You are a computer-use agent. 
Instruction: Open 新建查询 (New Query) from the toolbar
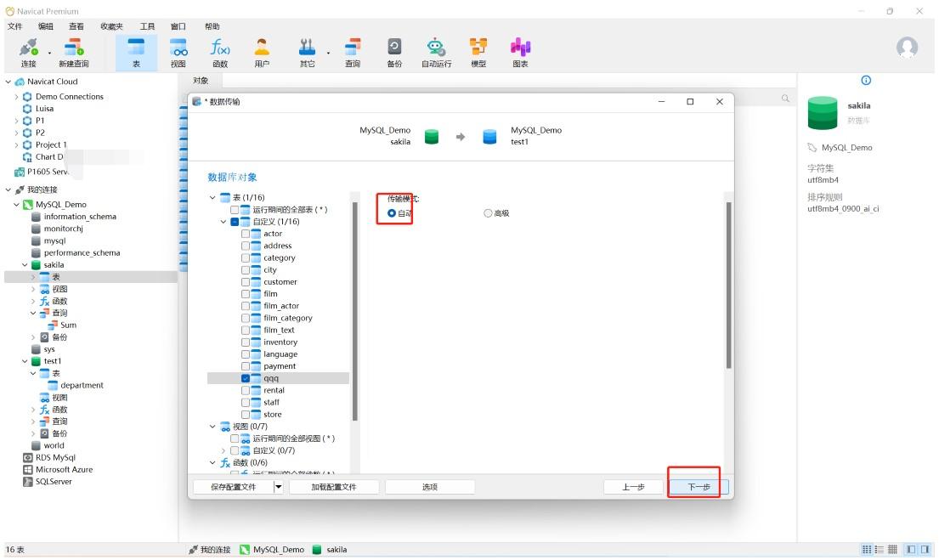pyautogui.click(x=73, y=51)
